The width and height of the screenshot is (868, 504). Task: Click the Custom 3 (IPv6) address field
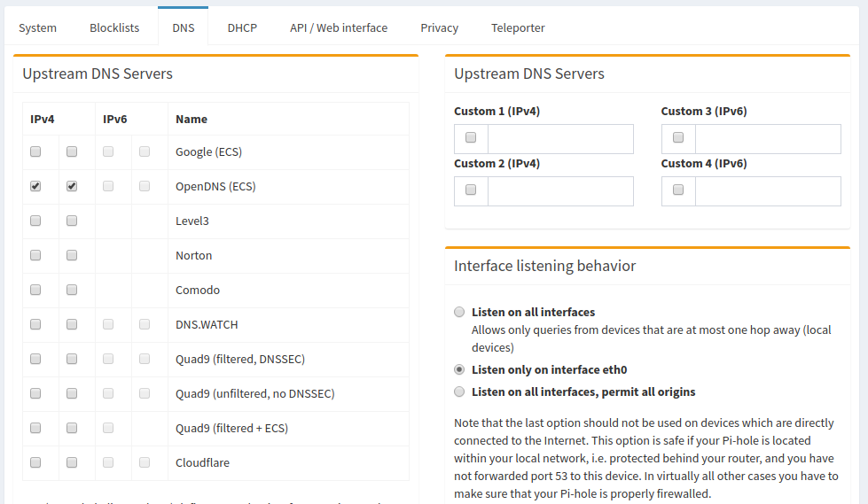click(768, 139)
